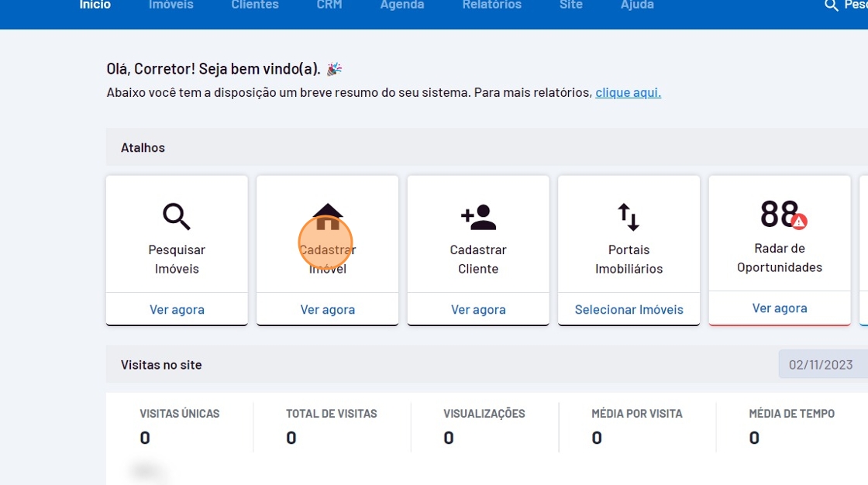868x485 pixels.
Task: Click the 88 opportunities counter
Action: tap(778, 215)
